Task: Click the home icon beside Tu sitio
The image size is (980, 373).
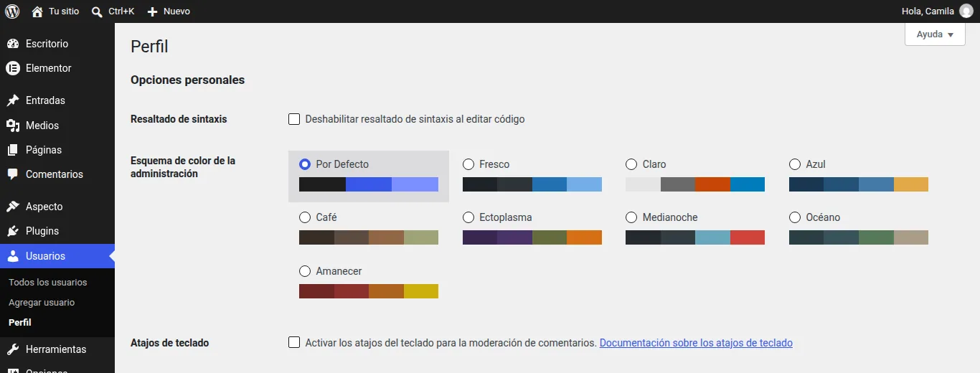Action: [x=37, y=11]
